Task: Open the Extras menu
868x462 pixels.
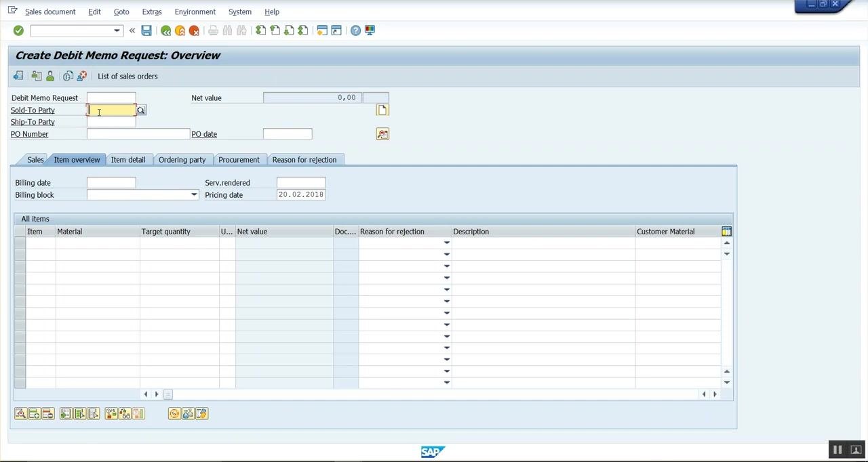Action: tap(152, 12)
